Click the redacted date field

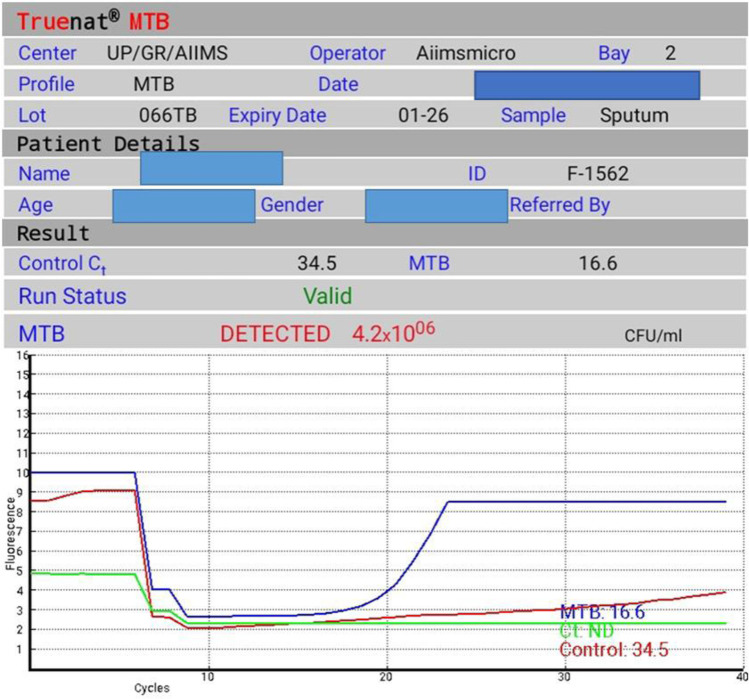coord(587,85)
